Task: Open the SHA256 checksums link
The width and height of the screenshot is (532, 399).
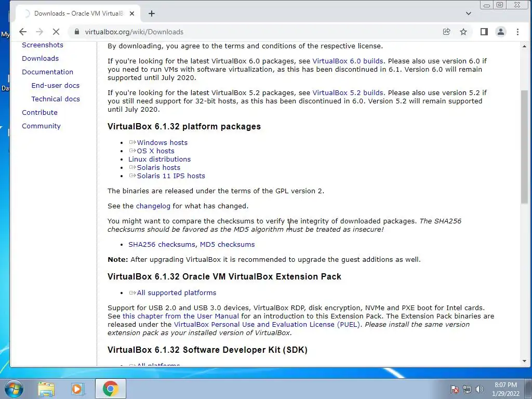Action: click(162, 244)
